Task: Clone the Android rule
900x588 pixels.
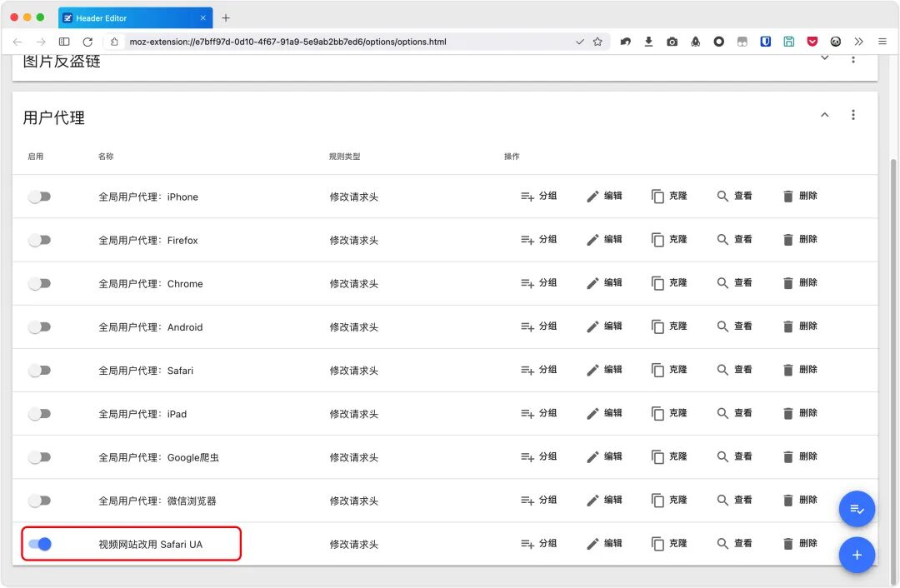Action: click(x=669, y=326)
